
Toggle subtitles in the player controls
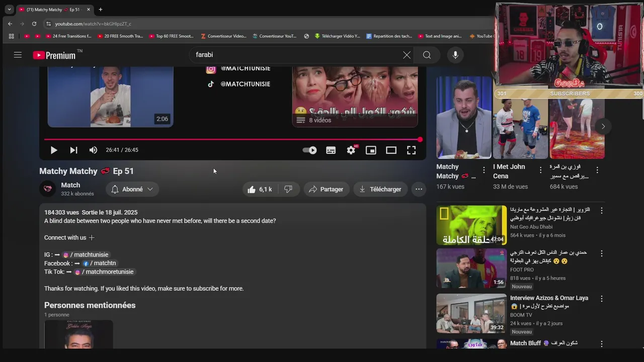[x=331, y=150]
